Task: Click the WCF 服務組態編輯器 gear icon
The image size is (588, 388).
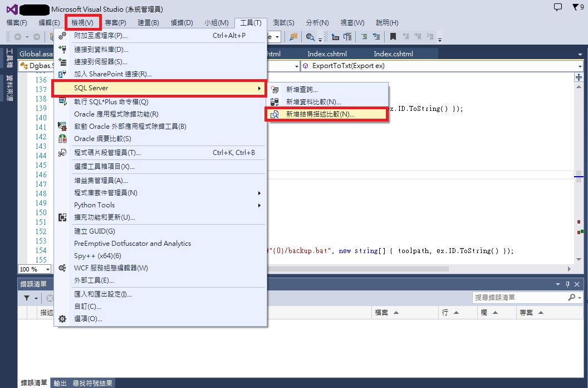Action: pyautogui.click(x=63, y=268)
